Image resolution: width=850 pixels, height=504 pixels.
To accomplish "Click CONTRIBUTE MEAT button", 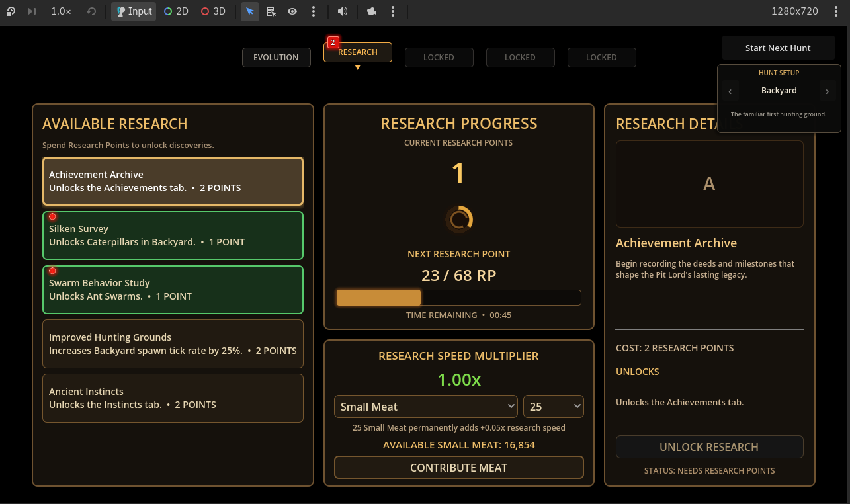I will tap(458, 468).
